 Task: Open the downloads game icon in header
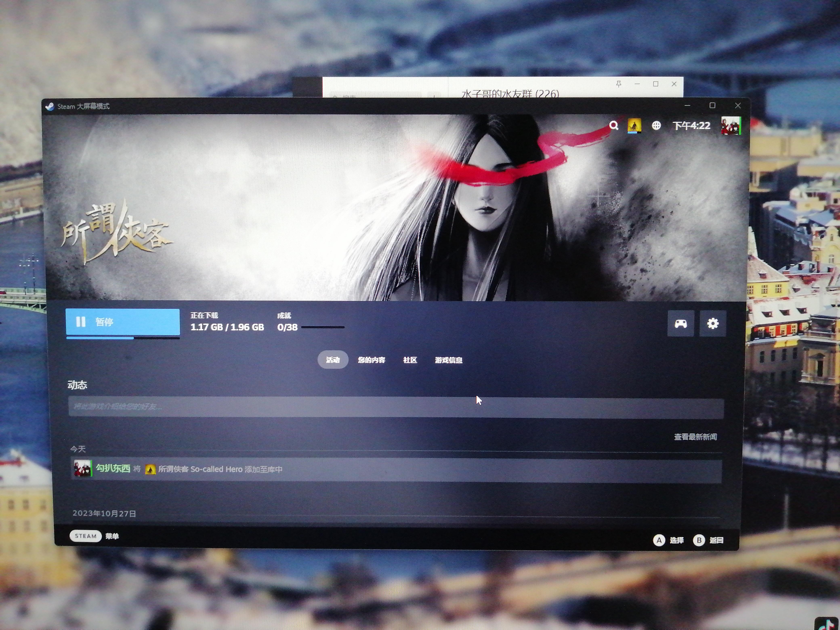(x=634, y=126)
